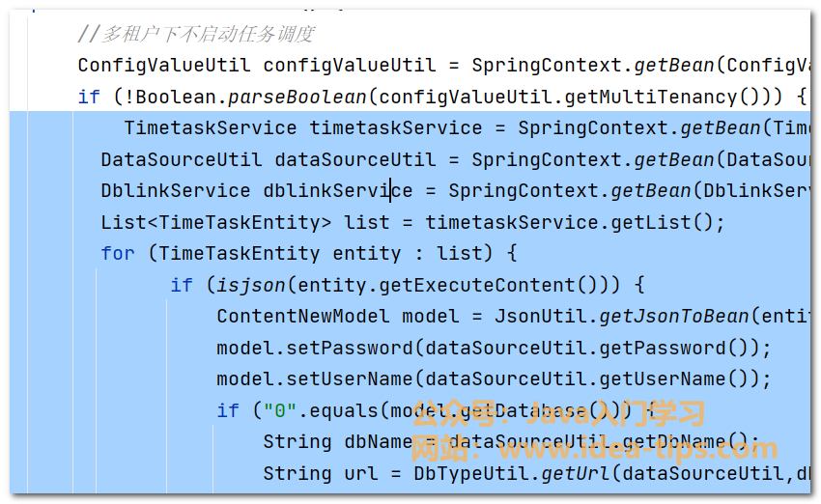Screen dimensions: 821x504
Task: Click the ContentNewModel type name
Action: [303, 316]
